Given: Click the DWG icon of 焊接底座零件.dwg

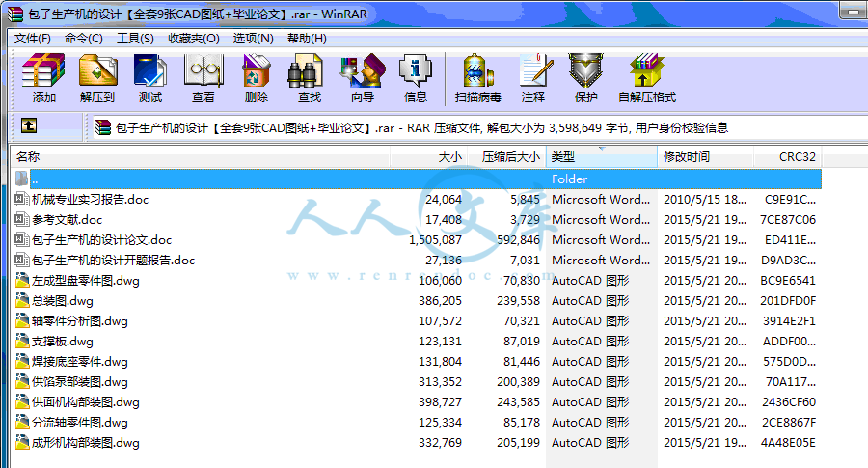Looking at the screenshot, I should [22, 361].
